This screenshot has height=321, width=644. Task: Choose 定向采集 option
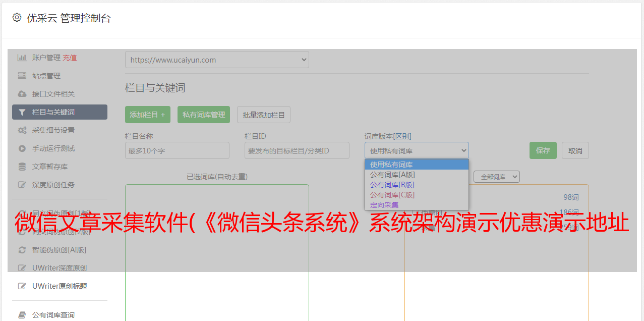[x=417, y=205]
